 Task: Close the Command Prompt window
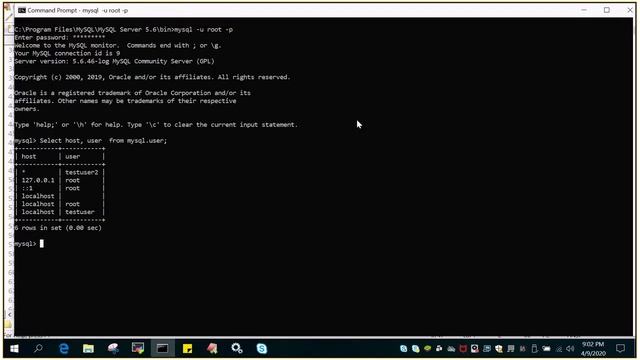(x=630, y=10)
